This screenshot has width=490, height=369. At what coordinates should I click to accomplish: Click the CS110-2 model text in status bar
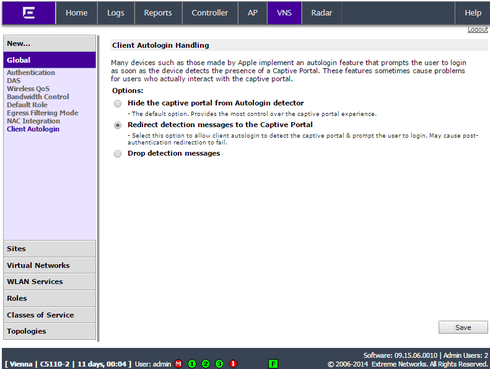coord(55,364)
